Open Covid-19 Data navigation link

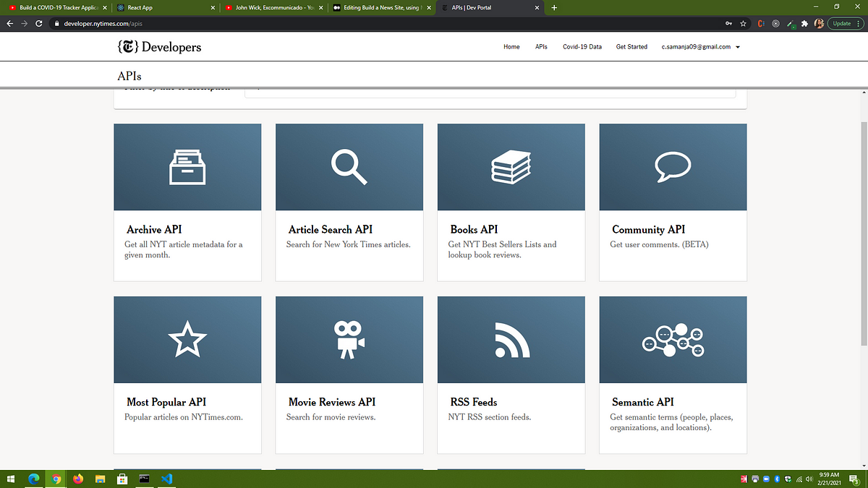click(x=582, y=47)
